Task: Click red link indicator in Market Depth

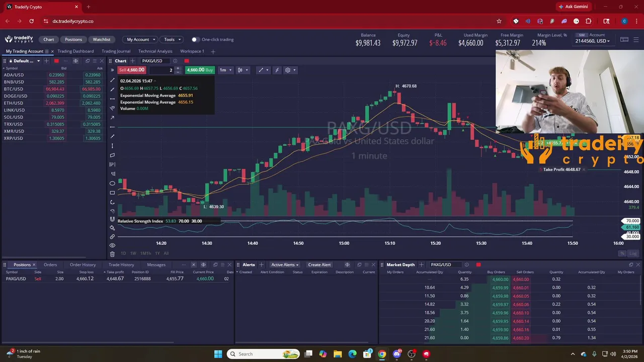Action: point(478,264)
